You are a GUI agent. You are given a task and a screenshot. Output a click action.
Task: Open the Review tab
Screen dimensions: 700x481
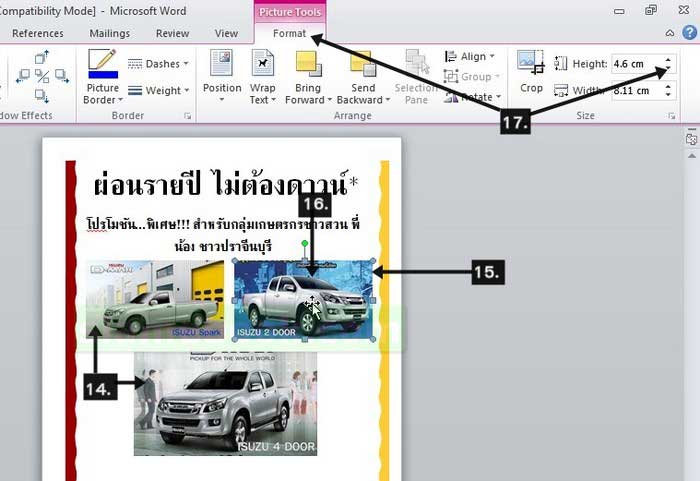click(x=172, y=33)
